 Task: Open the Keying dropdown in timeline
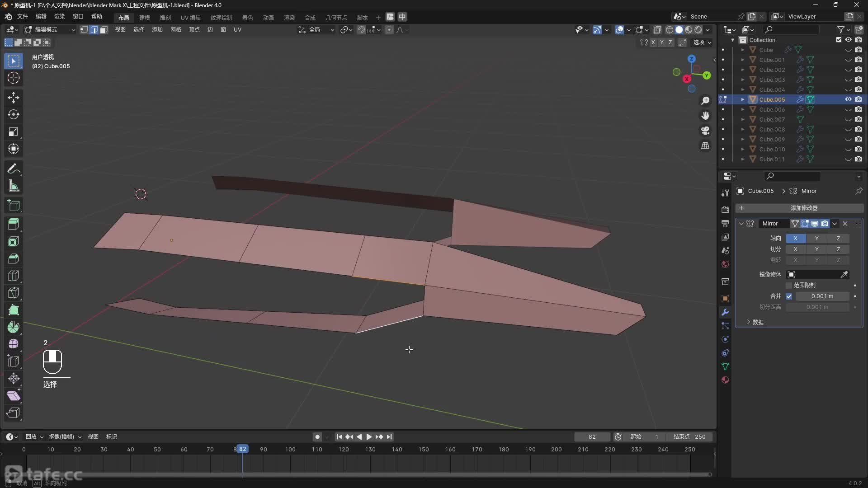tap(65, 437)
